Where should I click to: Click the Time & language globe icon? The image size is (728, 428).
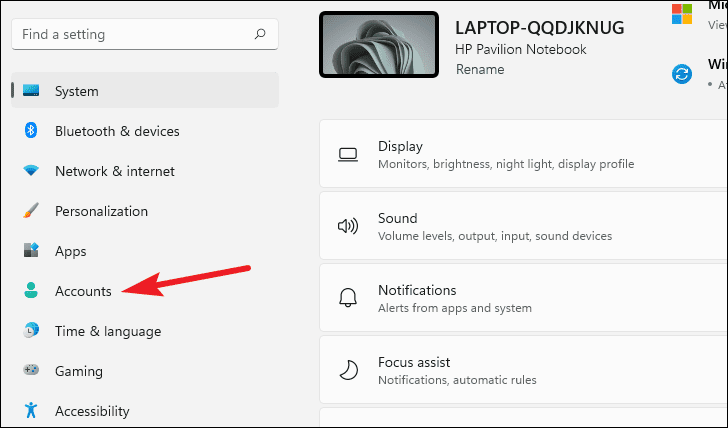click(x=31, y=331)
